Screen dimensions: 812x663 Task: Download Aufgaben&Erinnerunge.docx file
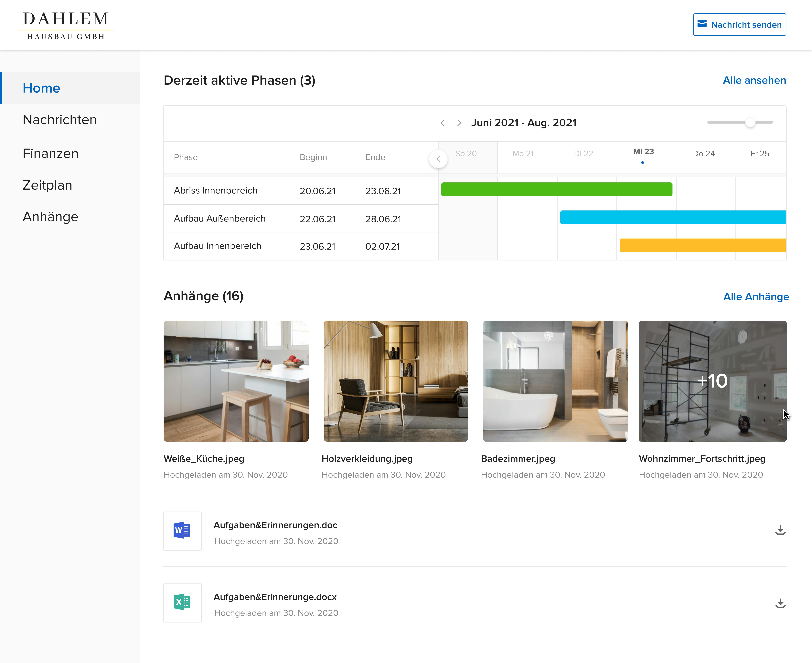[x=780, y=603]
